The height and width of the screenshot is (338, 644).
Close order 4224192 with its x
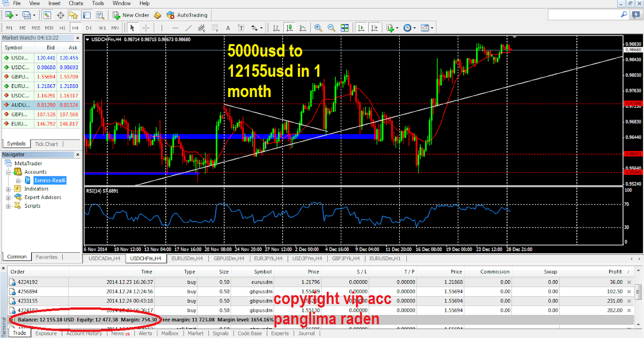pos(629,282)
